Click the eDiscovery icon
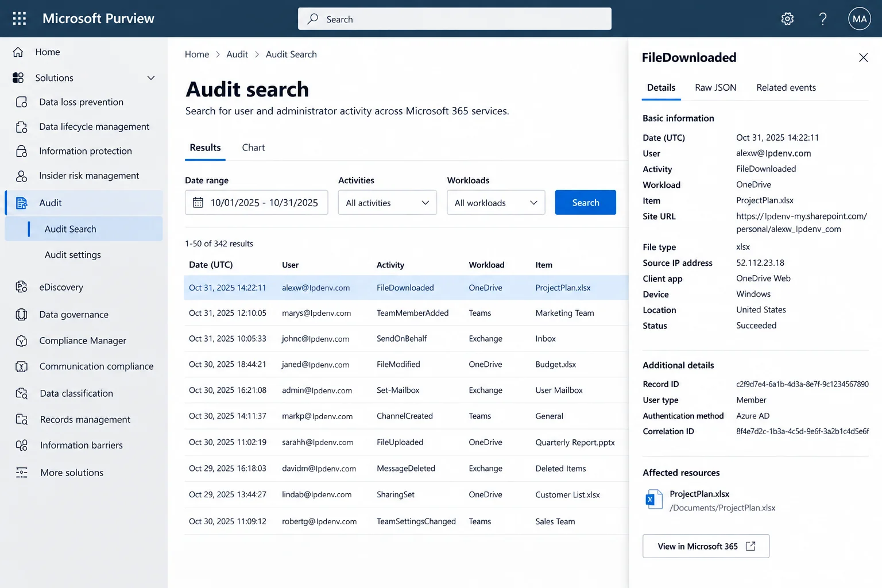 (22, 287)
